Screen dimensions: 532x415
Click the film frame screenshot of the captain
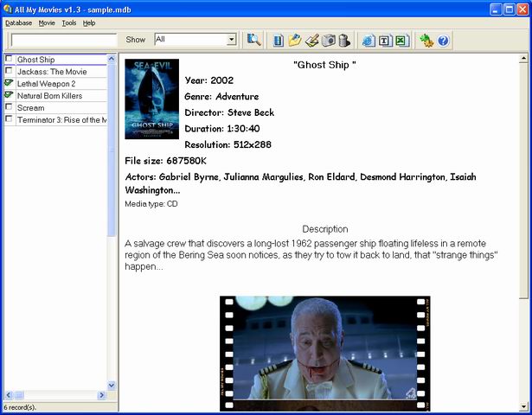click(x=325, y=354)
